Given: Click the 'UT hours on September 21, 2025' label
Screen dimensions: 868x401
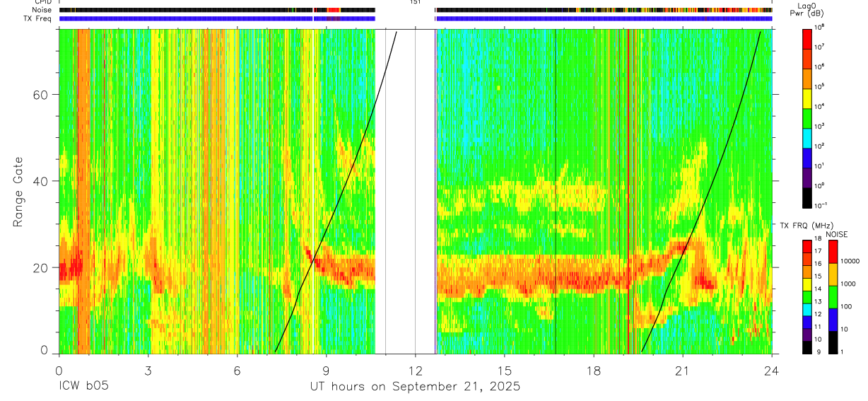Looking at the screenshot, I should pyautogui.click(x=415, y=387).
